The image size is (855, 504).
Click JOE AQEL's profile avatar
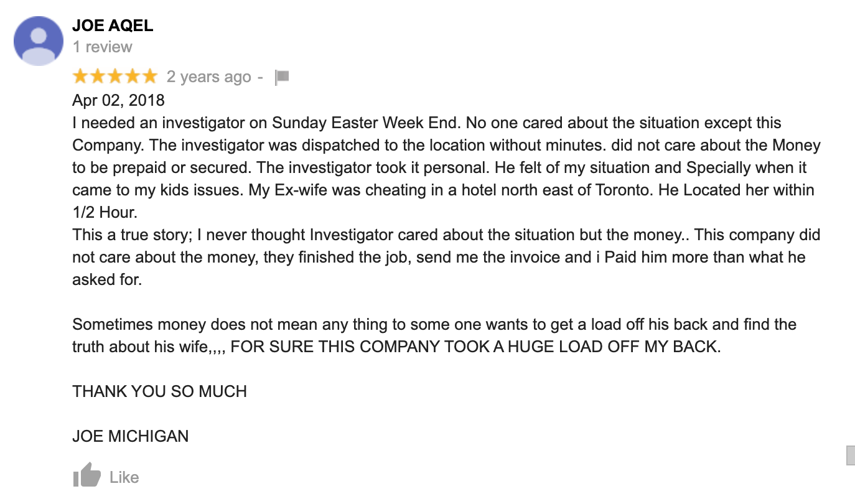coord(38,40)
